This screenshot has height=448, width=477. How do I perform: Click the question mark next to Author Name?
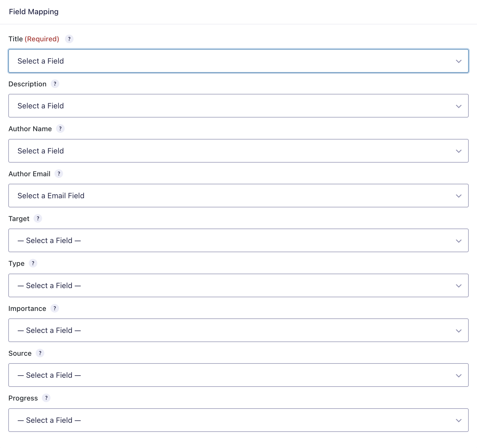point(60,128)
